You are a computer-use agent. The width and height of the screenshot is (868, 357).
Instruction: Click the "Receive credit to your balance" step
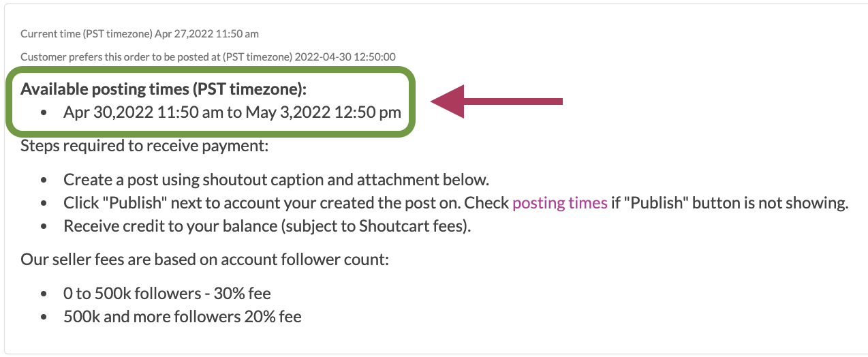[x=267, y=226]
